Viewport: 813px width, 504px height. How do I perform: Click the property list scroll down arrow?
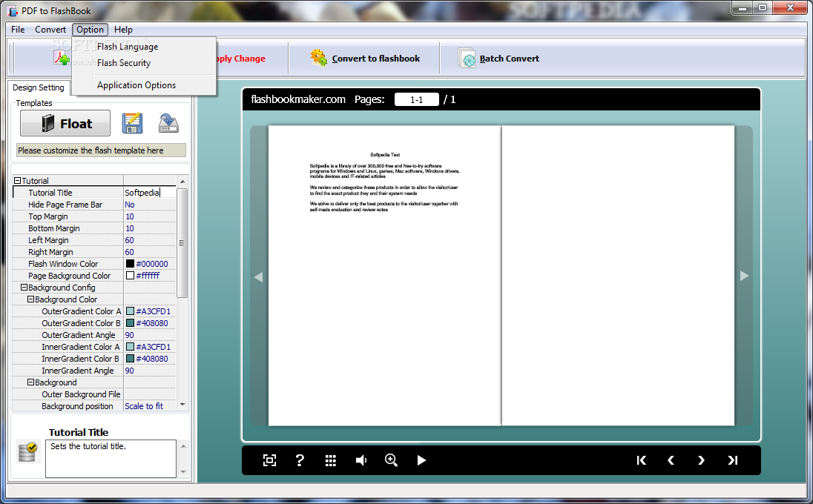pyautogui.click(x=182, y=405)
